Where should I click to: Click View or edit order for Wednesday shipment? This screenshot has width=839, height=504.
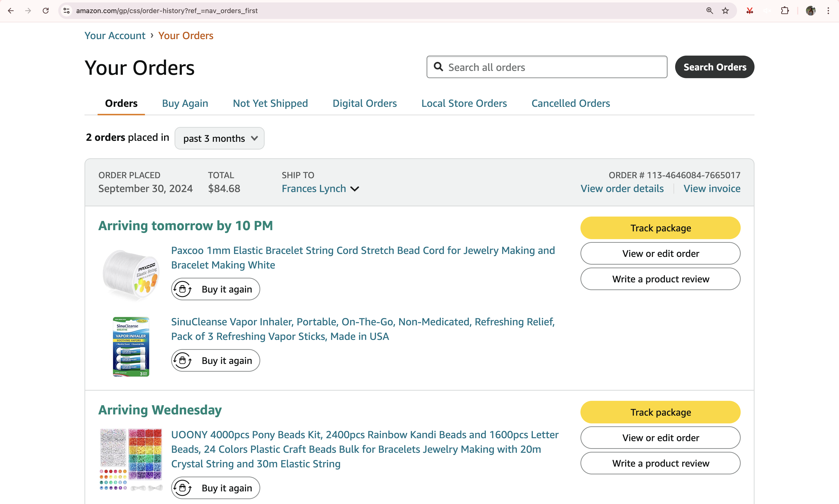660,437
